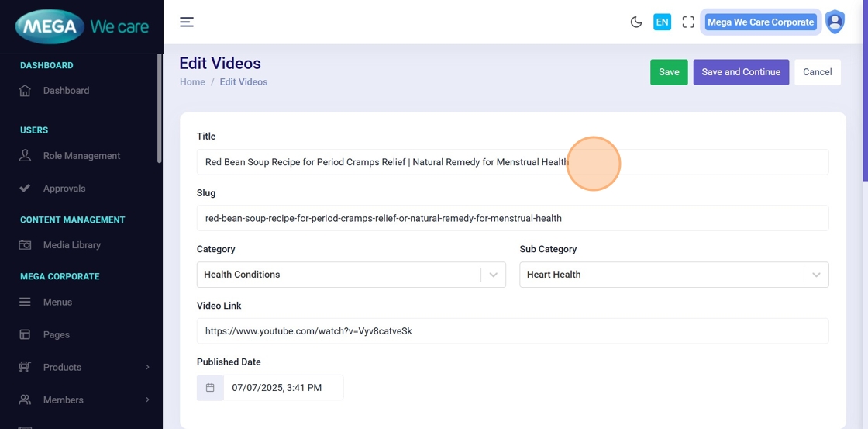Click the Products cart icon
The height and width of the screenshot is (429, 868).
25,367
